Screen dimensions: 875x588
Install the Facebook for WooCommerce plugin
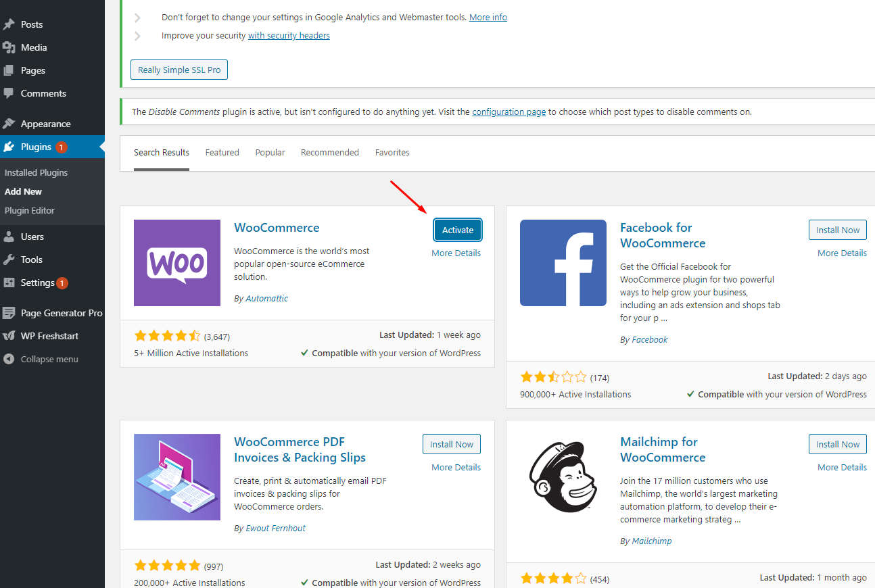(x=837, y=230)
